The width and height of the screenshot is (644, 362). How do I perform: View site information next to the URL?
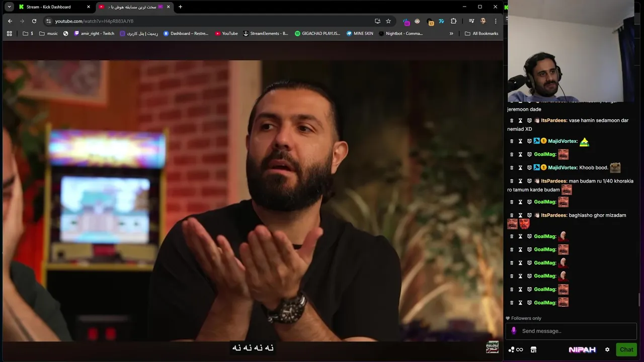click(48, 21)
